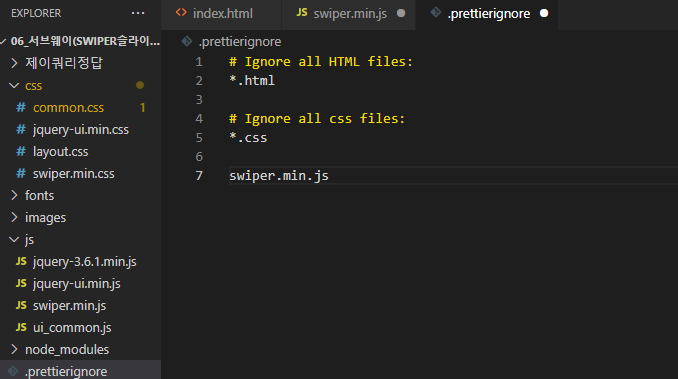
Task: Click the icon beside .prettierignore in explorer
Action: tap(13, 371)
